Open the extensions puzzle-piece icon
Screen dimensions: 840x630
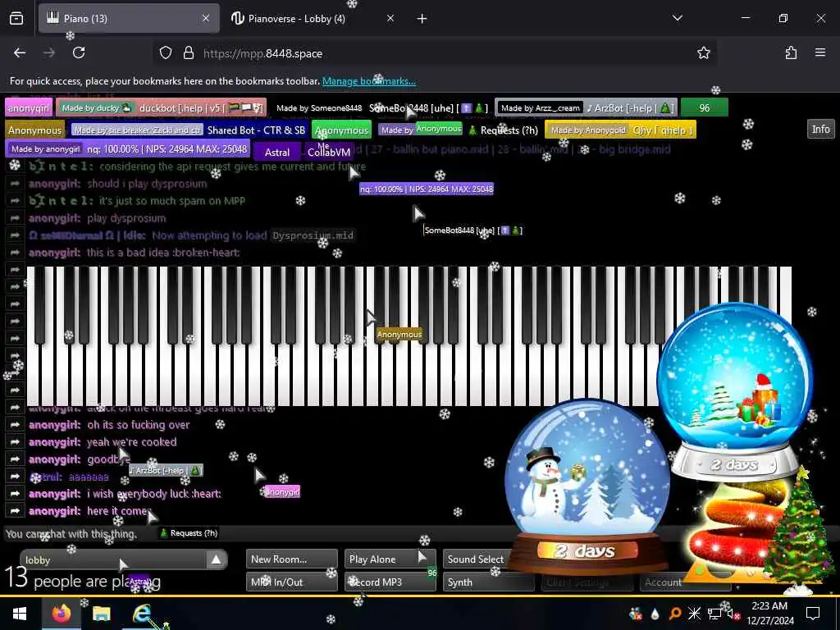coord(791,53)
